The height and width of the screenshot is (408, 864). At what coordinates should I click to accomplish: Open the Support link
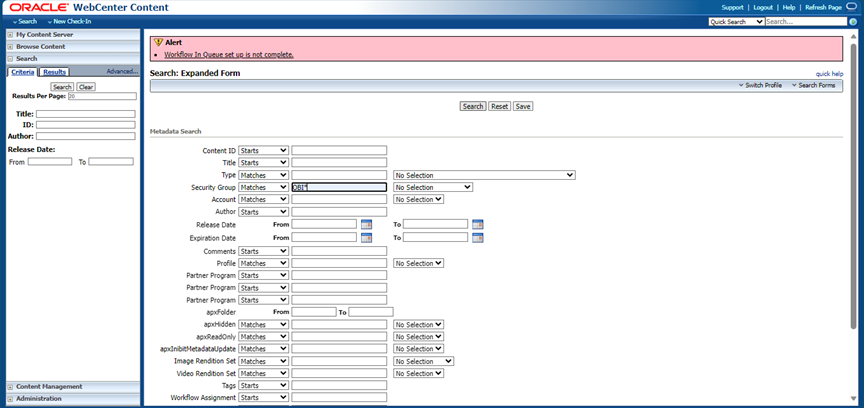732,8
